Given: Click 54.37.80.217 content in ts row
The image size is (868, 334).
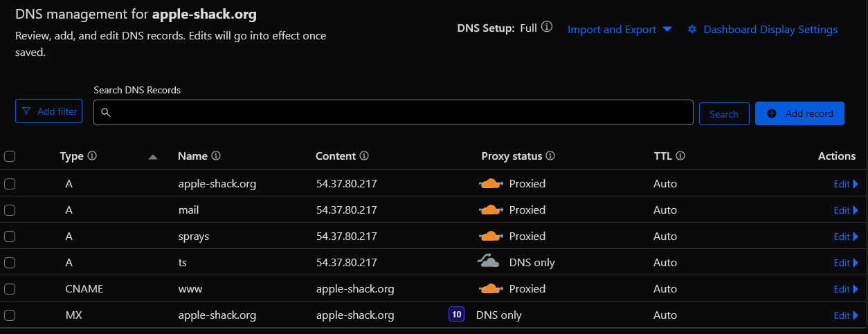Looking at the screenshot, I should click(346, 262).
